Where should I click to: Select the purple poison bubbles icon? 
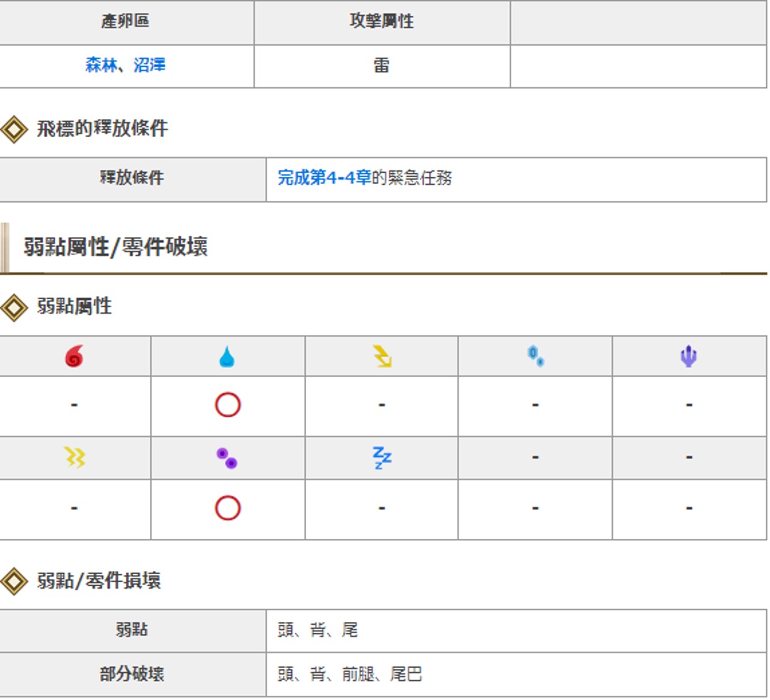(x=227, y=458)
